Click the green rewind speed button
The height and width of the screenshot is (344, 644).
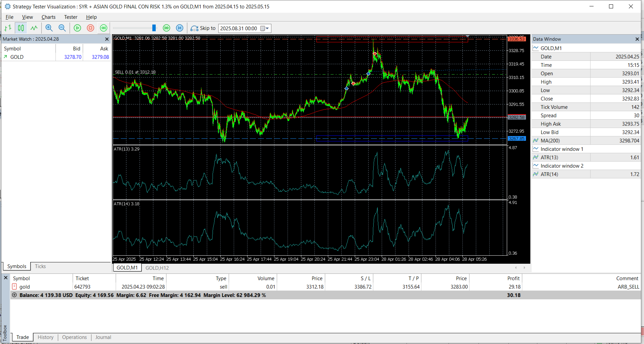[104, 28]
